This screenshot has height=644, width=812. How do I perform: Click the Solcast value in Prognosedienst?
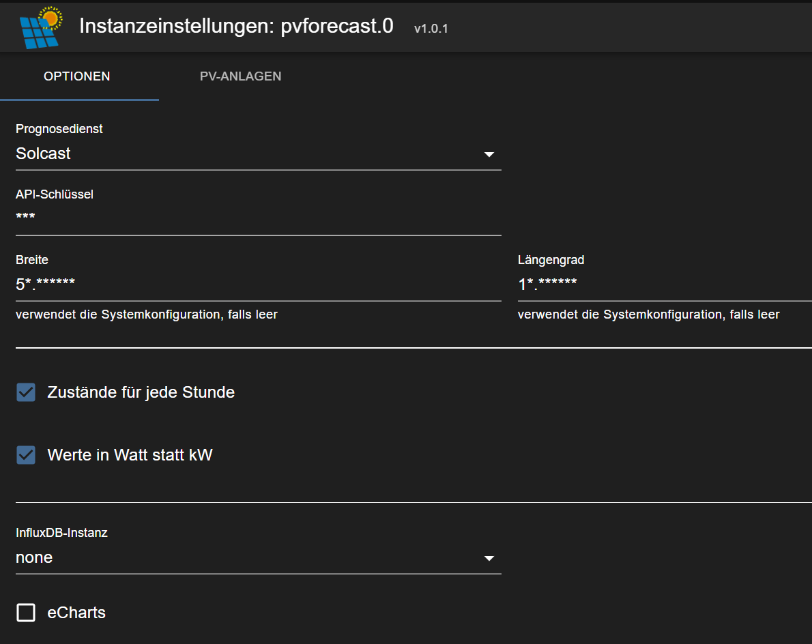(44, 154)
